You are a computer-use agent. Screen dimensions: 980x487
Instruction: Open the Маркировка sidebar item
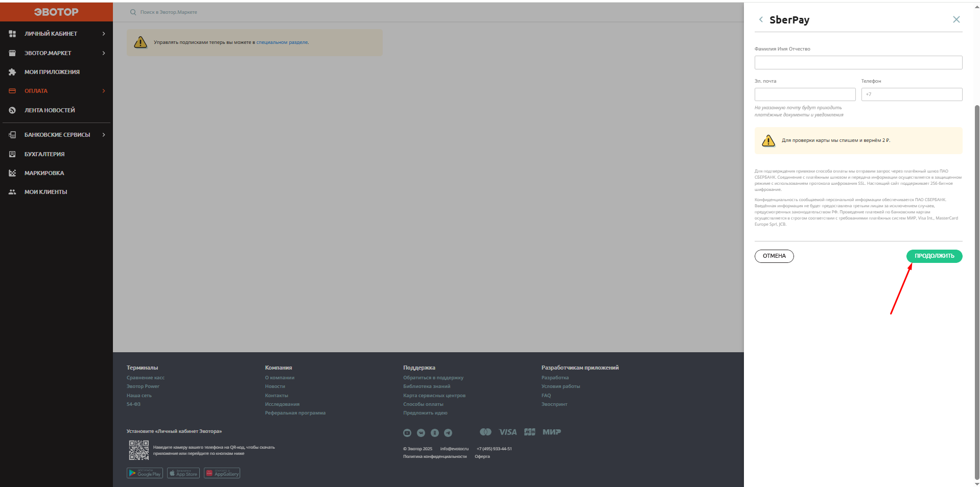tap(56, 173)
